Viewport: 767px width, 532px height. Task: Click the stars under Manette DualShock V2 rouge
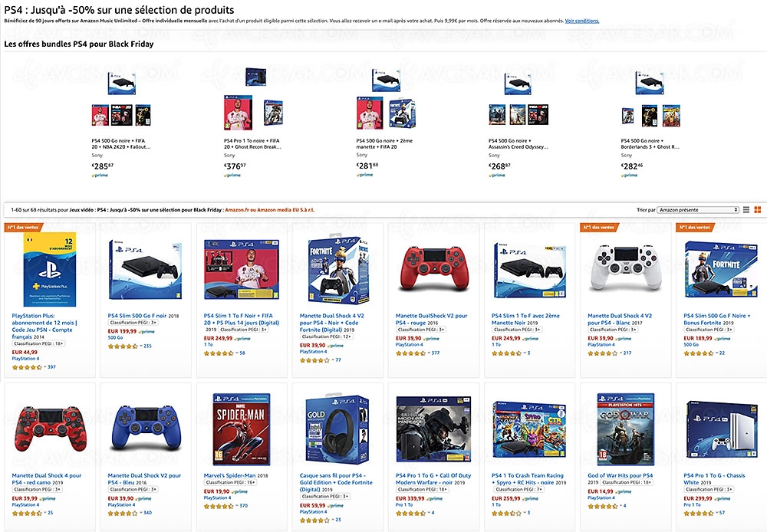point(410,353)
